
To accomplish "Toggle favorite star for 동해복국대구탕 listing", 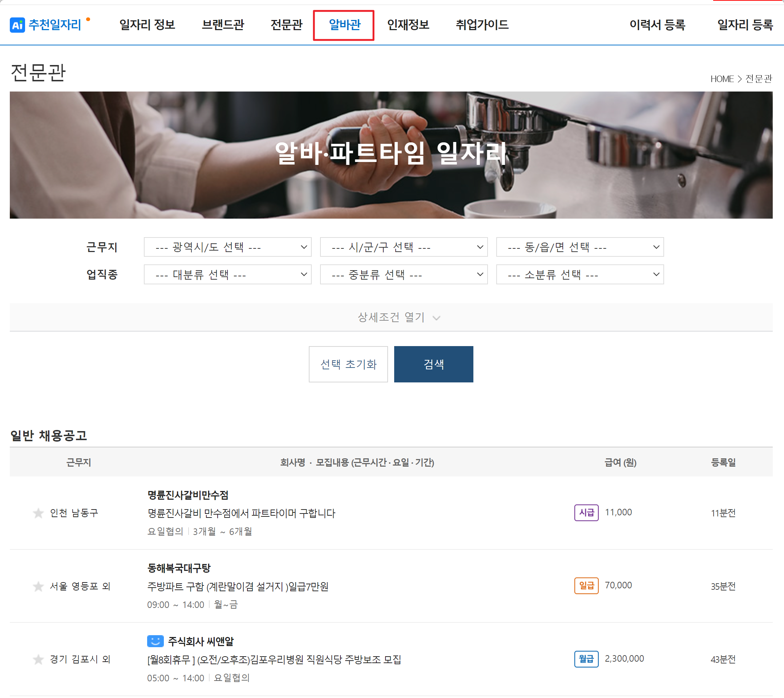I will [38, 587].
